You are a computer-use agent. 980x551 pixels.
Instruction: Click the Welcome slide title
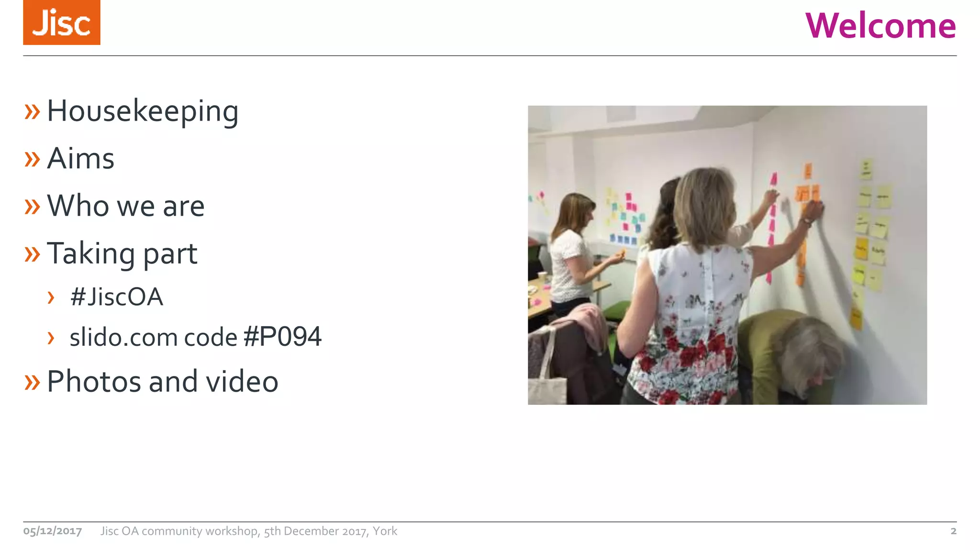click(880, 25)
